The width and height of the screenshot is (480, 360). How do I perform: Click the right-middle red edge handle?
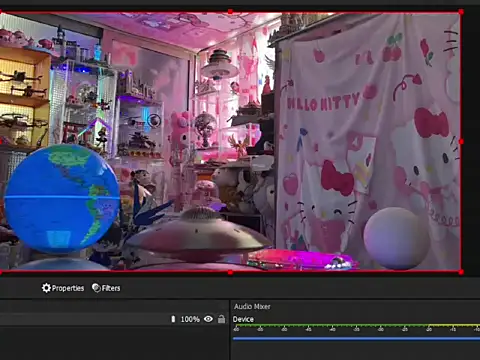[461, 142]
